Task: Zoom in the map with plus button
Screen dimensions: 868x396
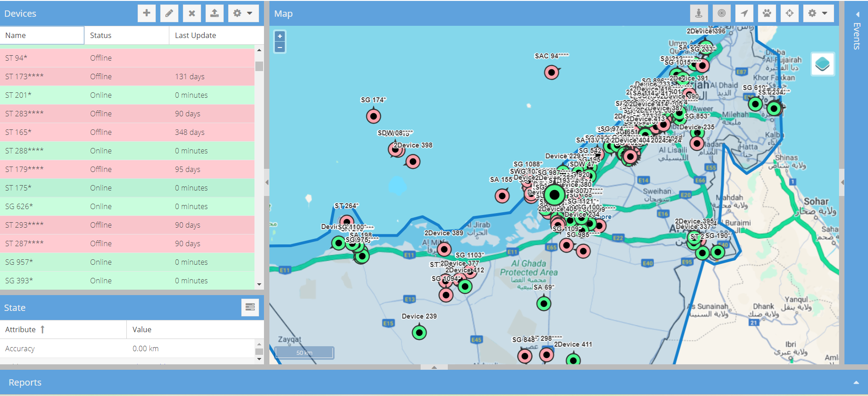Action: pos(280,36)
